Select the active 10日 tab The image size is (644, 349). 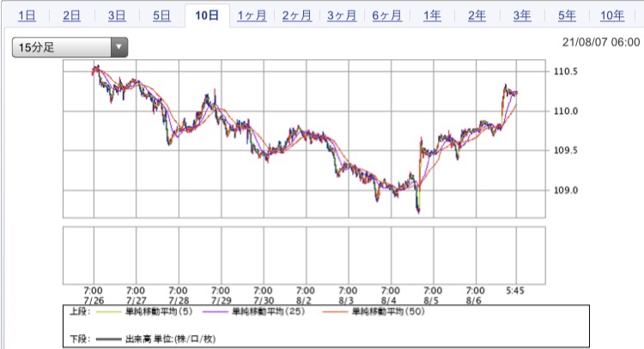tap(207, 16)
